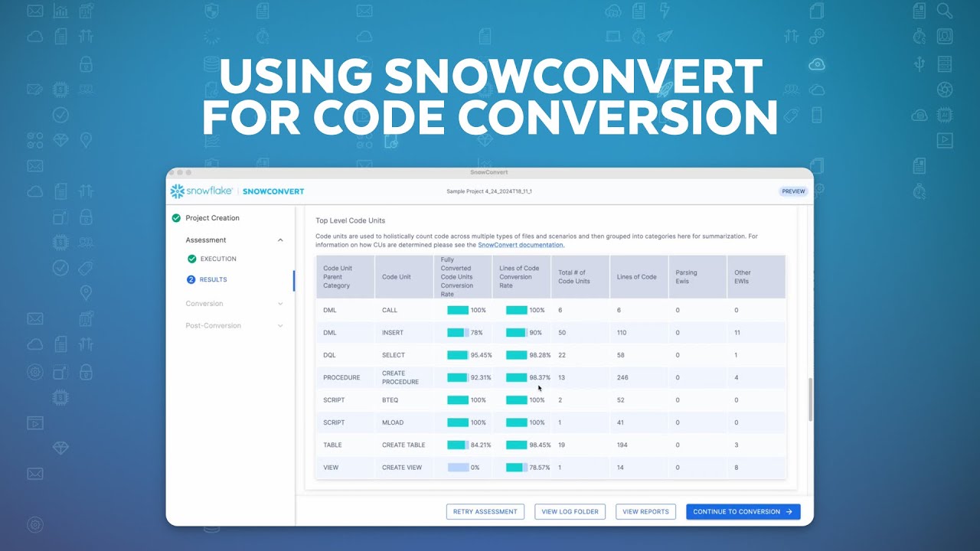
Task: Collapse the Assessment section
Action: 280,240
